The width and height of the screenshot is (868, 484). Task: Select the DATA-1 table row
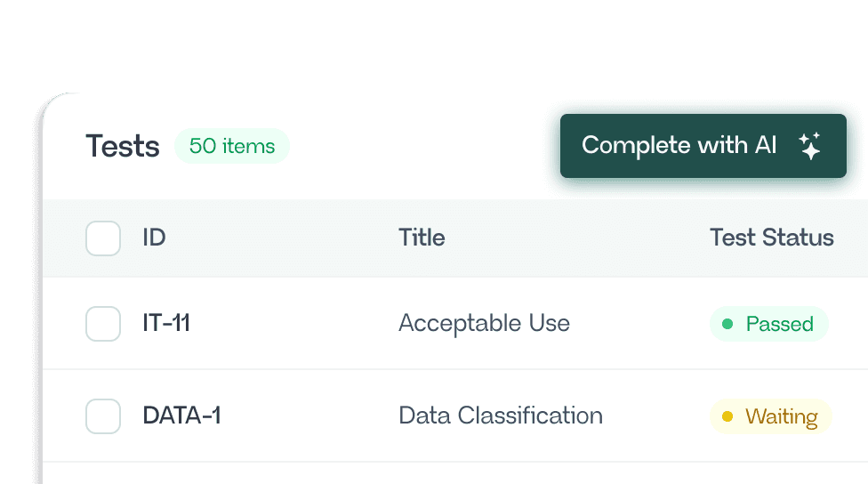(x=455, y=415)
